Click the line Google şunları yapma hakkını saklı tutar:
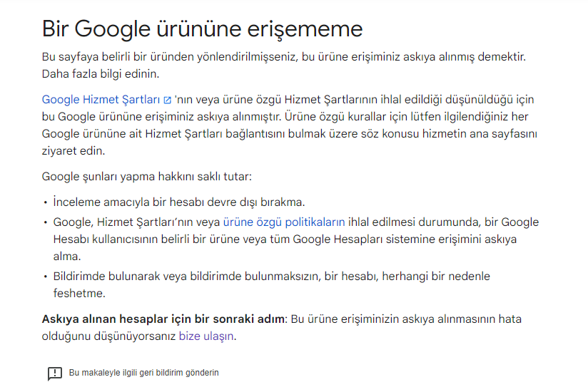The image size is (588, 387). point(146,177)
